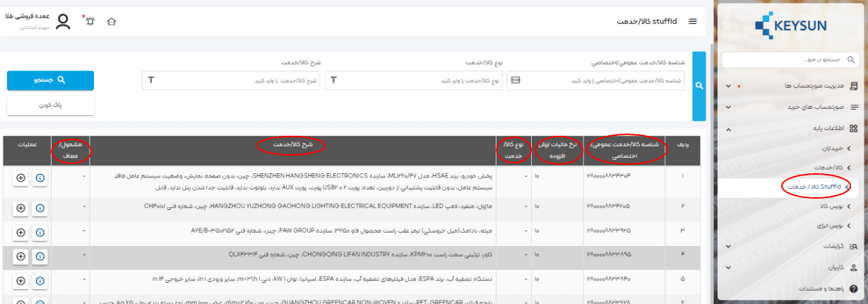Click the T icon in the شرح کالا/خدمت field
Image resolution: width=868 pixels, height=304 pixels.
click(152, 80)
